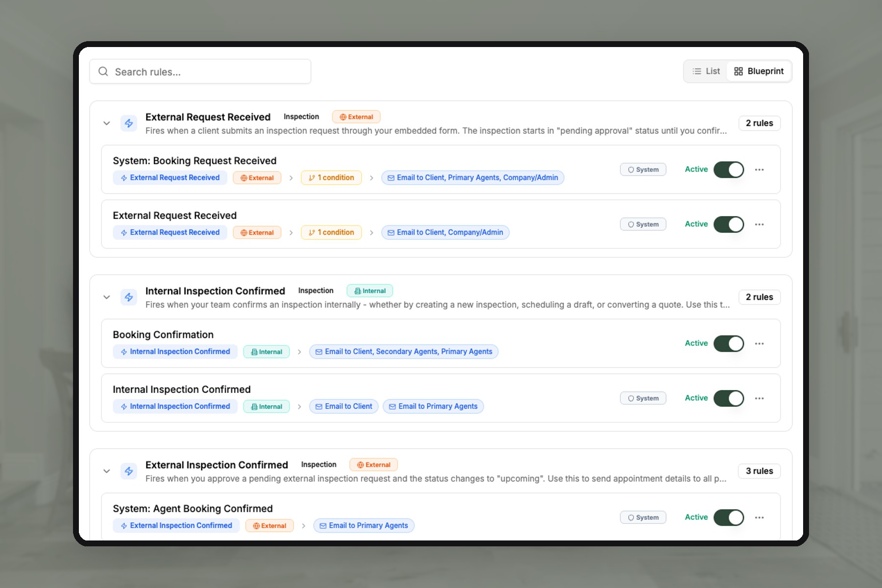Viewport: 882px width, 588px height.
Task: Click the Email to Primary Agents chip under Internal Inspection Confirmed
Action: 433,406
